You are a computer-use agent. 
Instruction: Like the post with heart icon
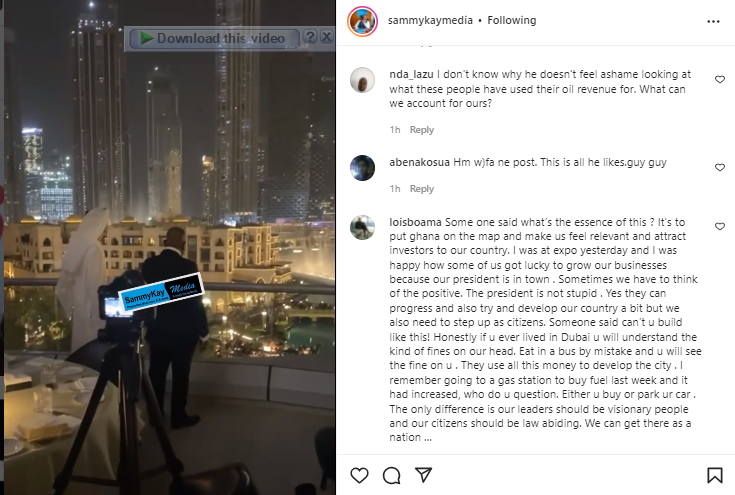tap(360, 475)
